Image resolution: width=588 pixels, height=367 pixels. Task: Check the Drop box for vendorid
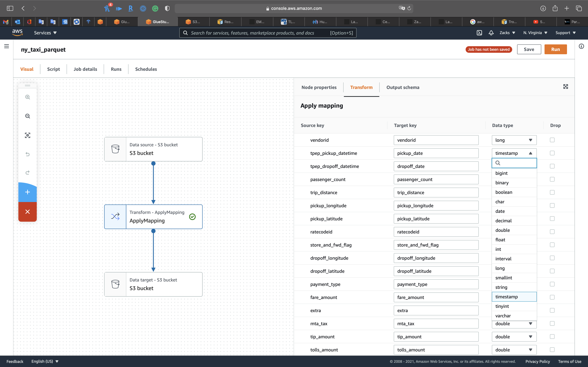point(552,140)
